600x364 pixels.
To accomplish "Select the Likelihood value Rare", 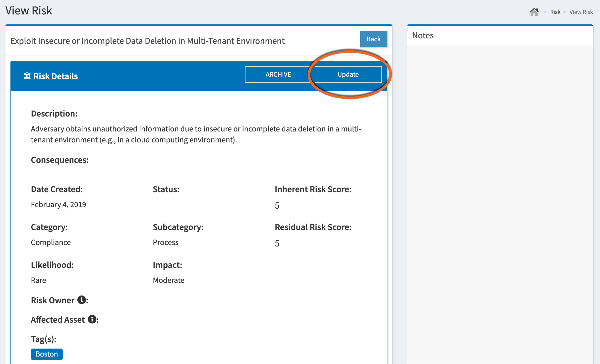I will coord(38,280).
